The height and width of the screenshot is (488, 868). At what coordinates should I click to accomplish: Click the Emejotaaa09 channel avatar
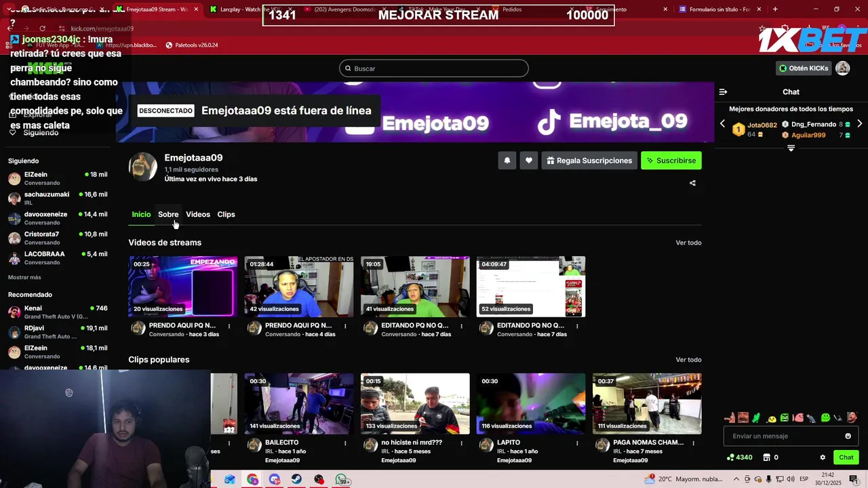143,167
